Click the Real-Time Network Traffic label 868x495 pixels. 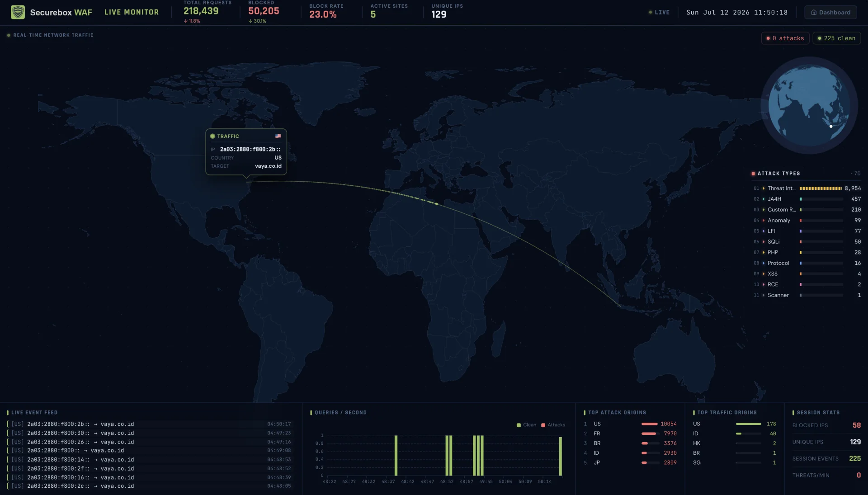point(53,35)
